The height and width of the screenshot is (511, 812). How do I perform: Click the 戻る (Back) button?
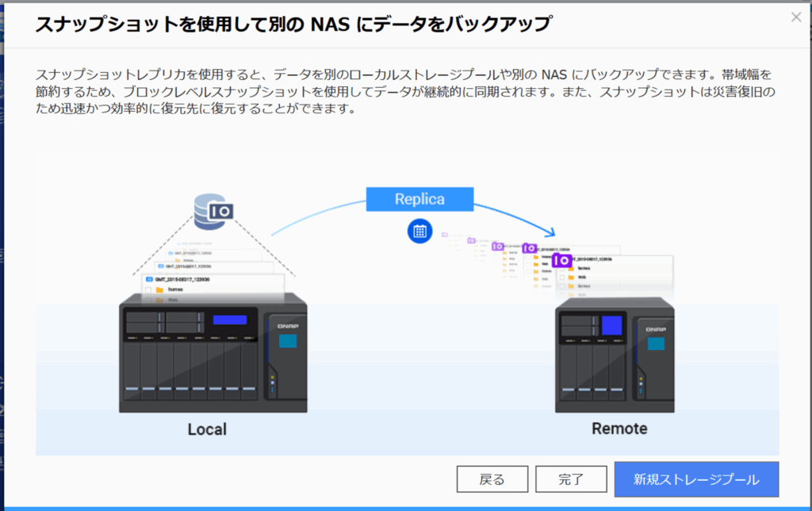pyautogui.click(x=492, y=479)
